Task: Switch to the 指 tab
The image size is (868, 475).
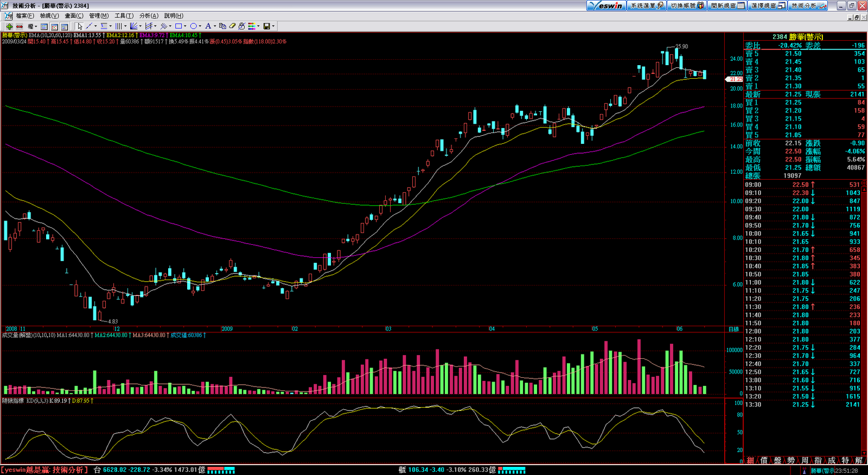Action: (x=818, y=460)
